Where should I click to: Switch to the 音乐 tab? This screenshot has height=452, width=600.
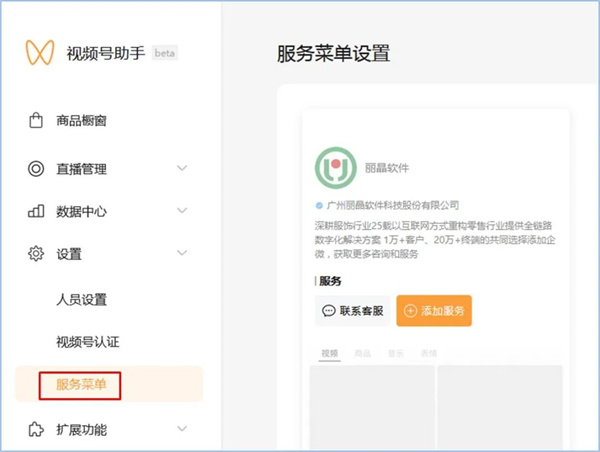tap(396, 353)
